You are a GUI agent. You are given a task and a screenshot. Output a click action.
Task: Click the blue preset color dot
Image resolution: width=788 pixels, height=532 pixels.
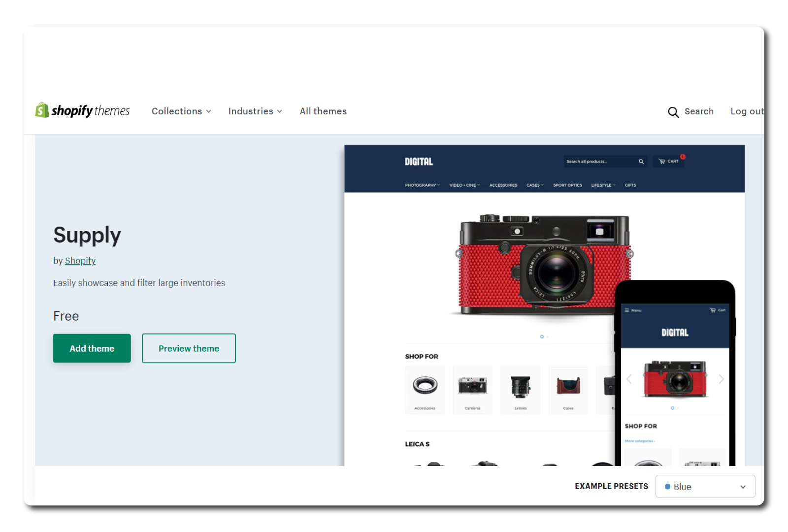(x=668, y=487)
